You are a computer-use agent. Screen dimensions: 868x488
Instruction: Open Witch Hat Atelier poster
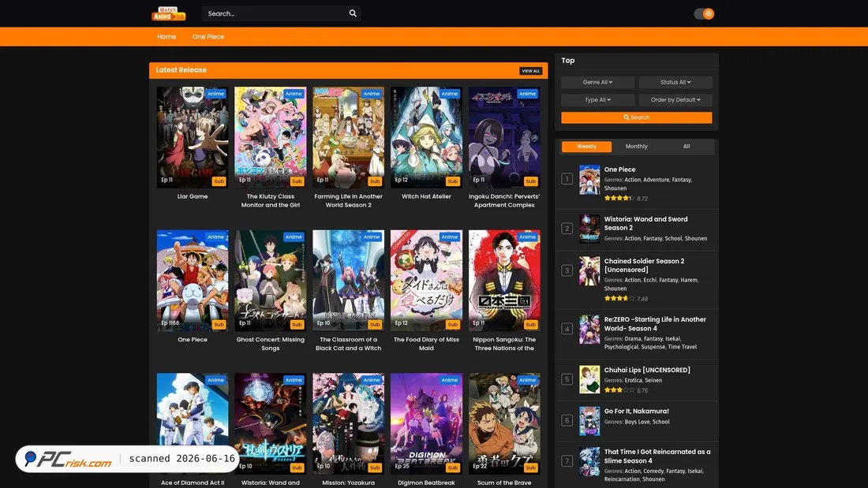point(426,137)
